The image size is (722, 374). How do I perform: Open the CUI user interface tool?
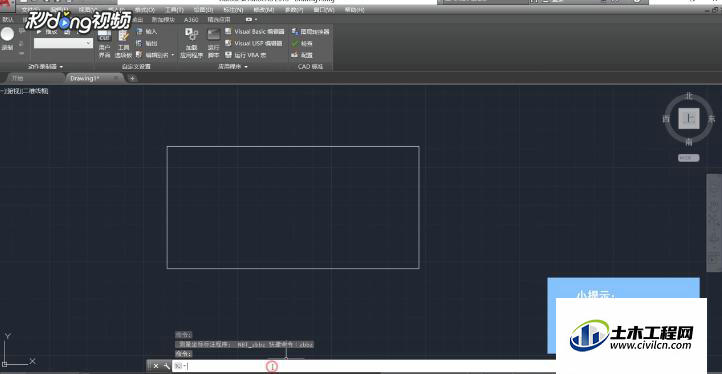coord(105,44)
